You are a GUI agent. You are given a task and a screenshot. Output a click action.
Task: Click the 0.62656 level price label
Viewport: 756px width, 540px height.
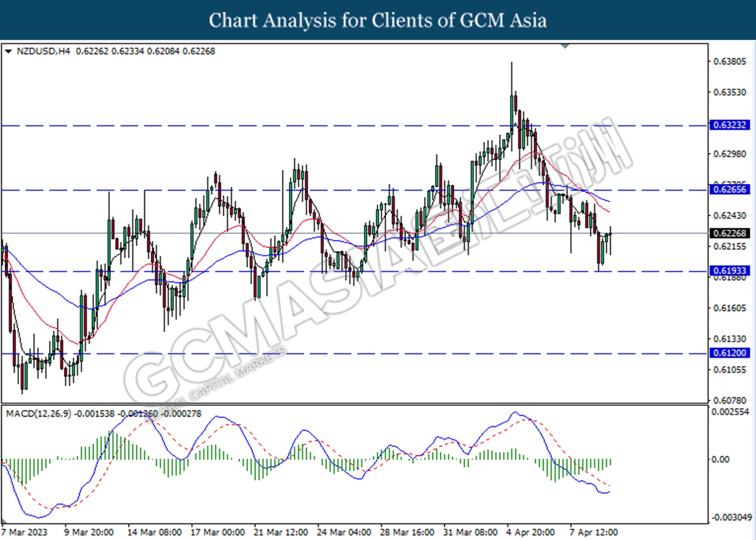point(730,189)
